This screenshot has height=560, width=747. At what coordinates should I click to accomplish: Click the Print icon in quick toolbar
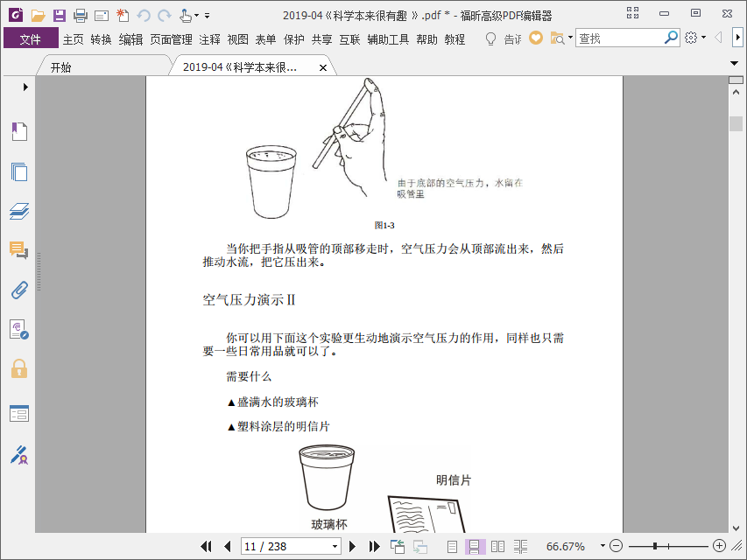(80, 15)
